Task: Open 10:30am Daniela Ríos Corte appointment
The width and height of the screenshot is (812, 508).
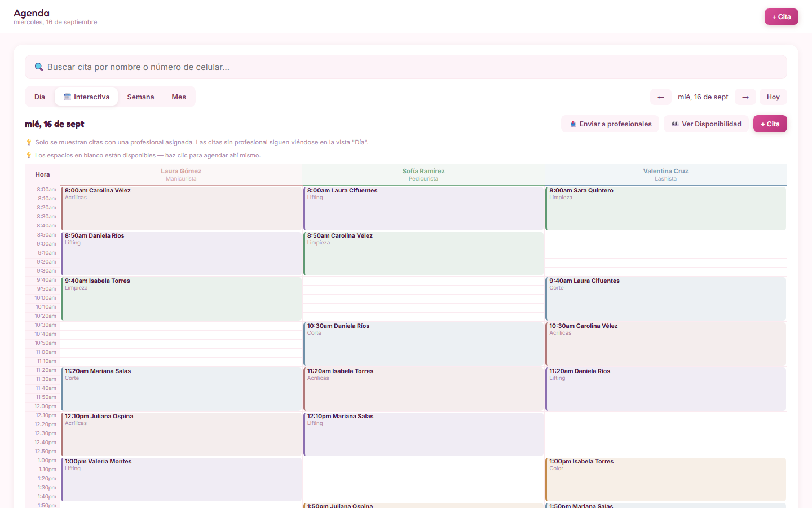Action: (423, 344)
